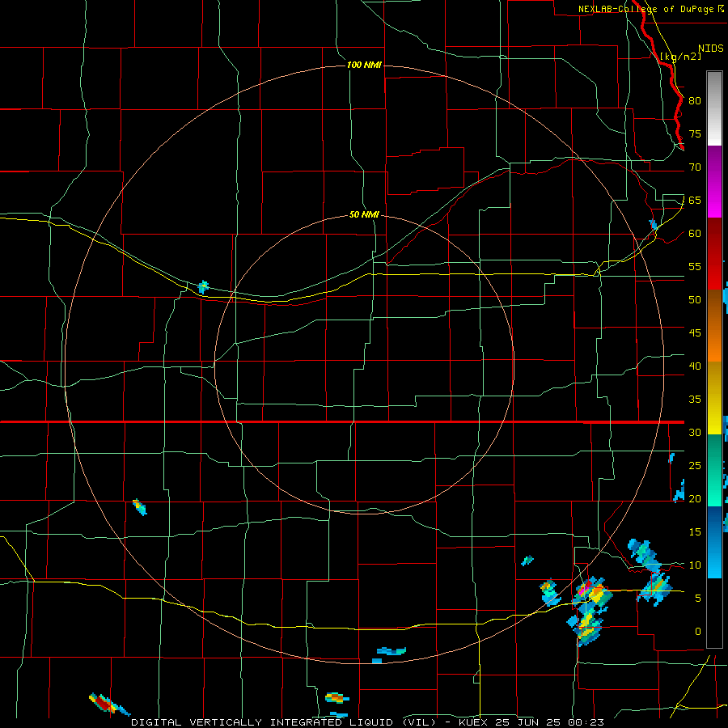Click the '70' value on the color scale
Screen dimensions: 728x728
[x=695, y=167]
